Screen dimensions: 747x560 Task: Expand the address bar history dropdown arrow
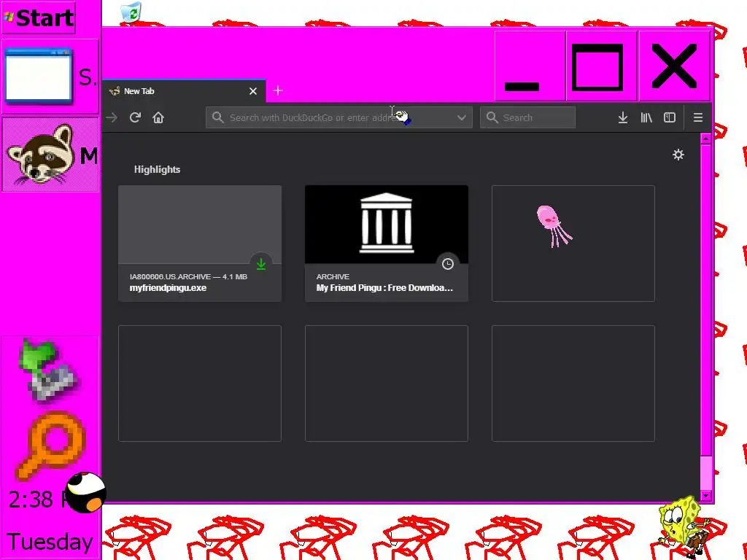461,117
